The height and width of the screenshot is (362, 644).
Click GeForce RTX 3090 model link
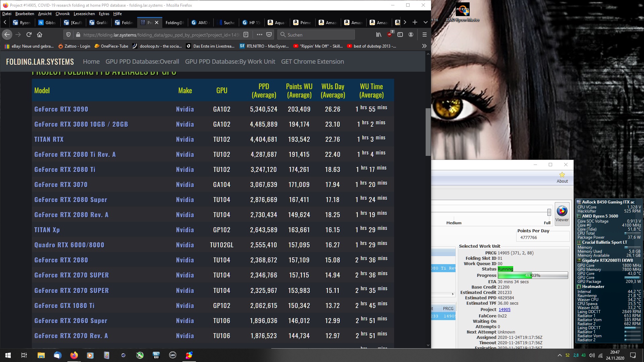61,109
